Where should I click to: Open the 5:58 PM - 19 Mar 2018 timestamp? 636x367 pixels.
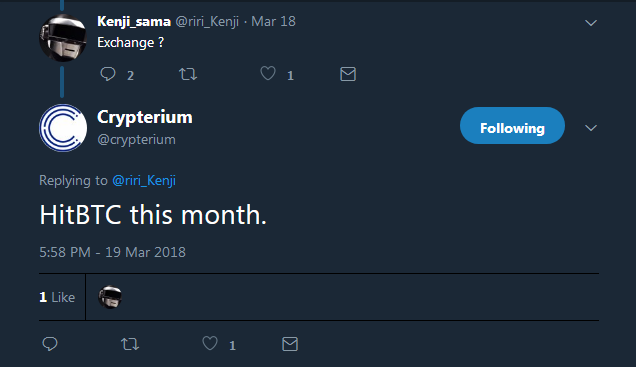point(112,252)
